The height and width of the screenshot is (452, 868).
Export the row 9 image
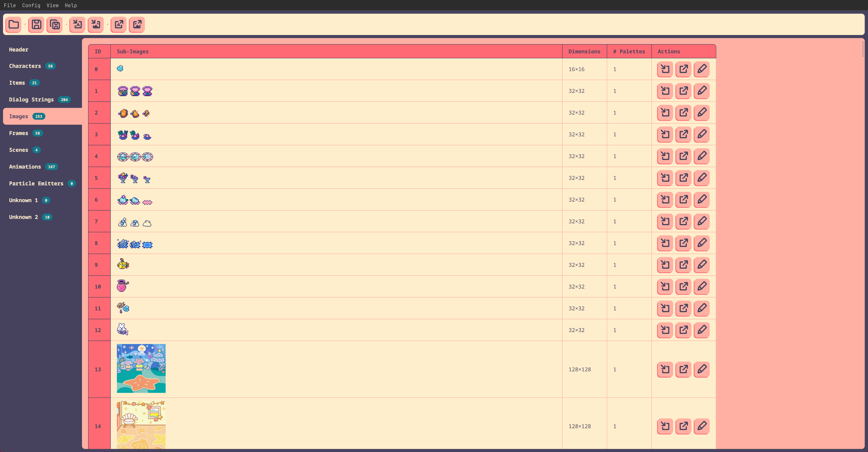click(x=683, y=265)
